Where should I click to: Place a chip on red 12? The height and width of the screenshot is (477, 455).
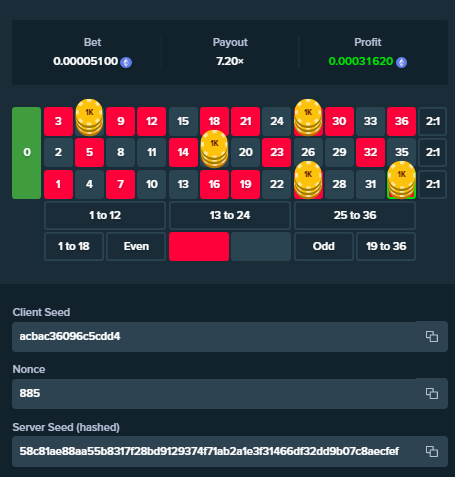(x=152, y=121)
